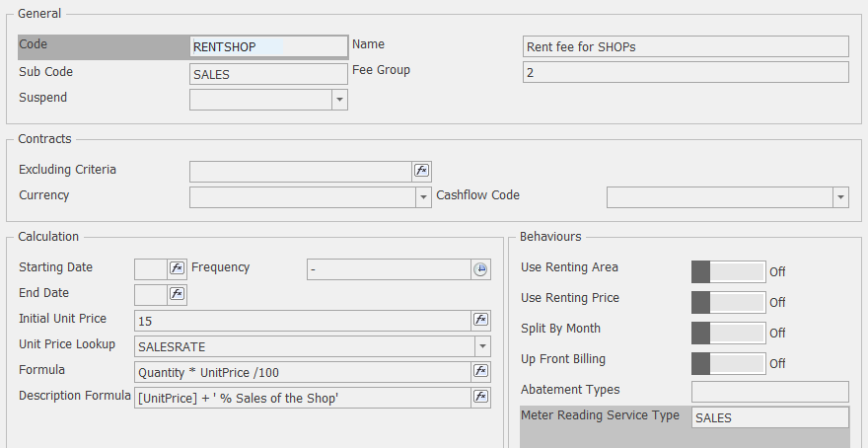Image resolution: width=868 pixels, height=448 pixels.
Task: Focus the Sub Code SALES field
Action: [267, 73]
